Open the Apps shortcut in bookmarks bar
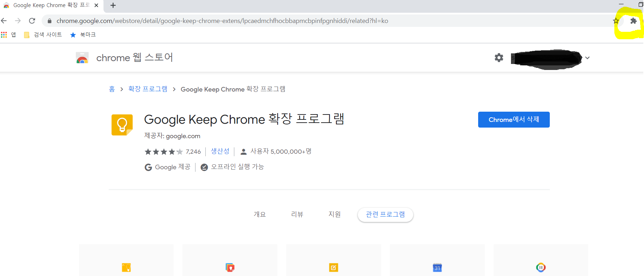Viewport: 644px width, 276px height. click(x=8, y=35)
